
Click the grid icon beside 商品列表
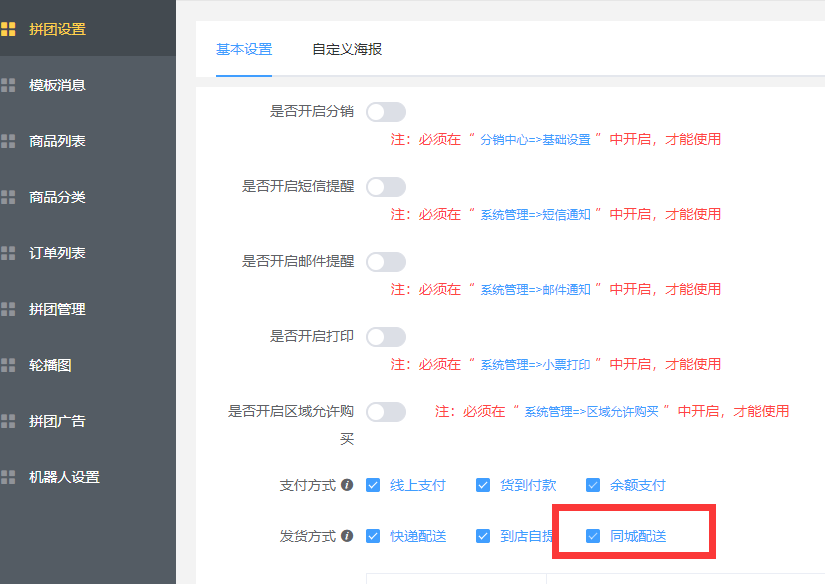click(8, 141)
